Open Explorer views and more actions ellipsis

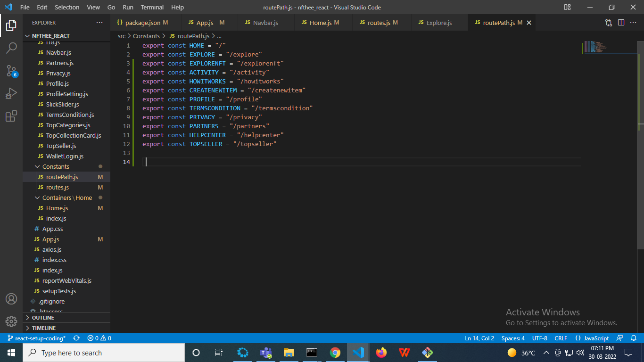tap(99, 23)
